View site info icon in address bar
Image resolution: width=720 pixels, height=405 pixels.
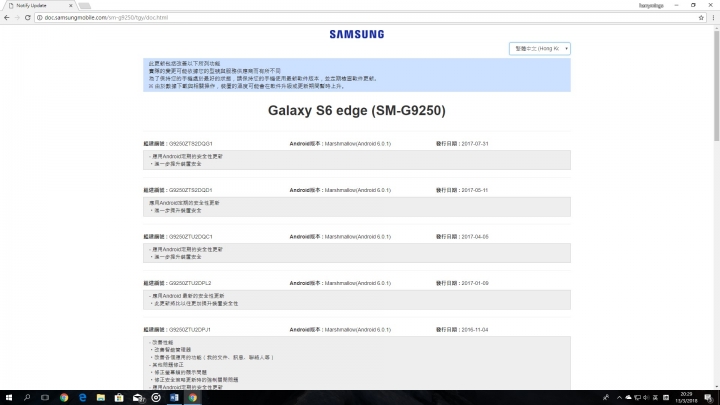(39, 17)
